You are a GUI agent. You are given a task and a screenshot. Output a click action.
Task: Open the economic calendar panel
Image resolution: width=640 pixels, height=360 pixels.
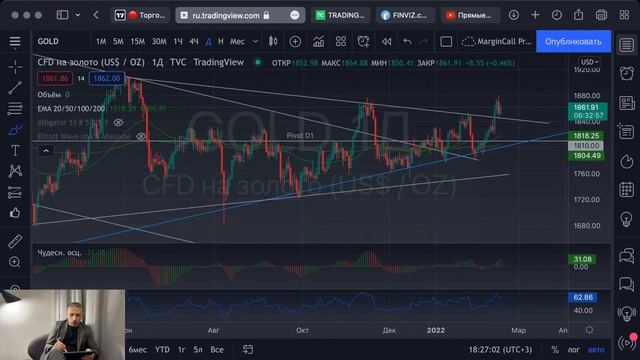[627, 190]
